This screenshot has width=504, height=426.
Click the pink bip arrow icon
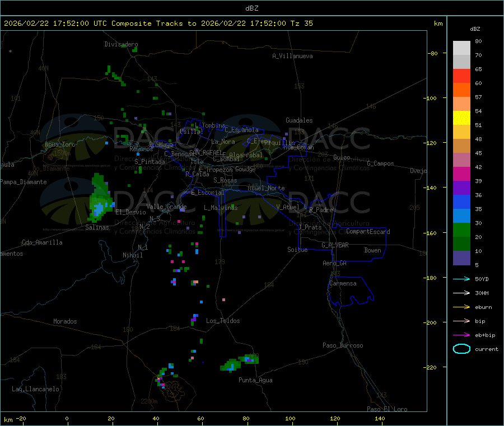[x=461, y=321]
